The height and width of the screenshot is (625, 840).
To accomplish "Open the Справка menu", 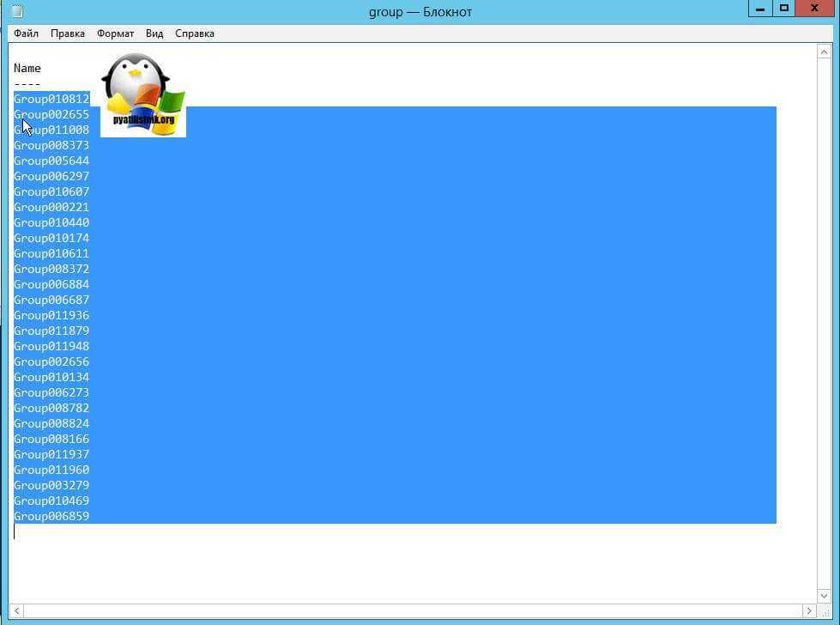I will pyautogui.click(x=195, y=33).
